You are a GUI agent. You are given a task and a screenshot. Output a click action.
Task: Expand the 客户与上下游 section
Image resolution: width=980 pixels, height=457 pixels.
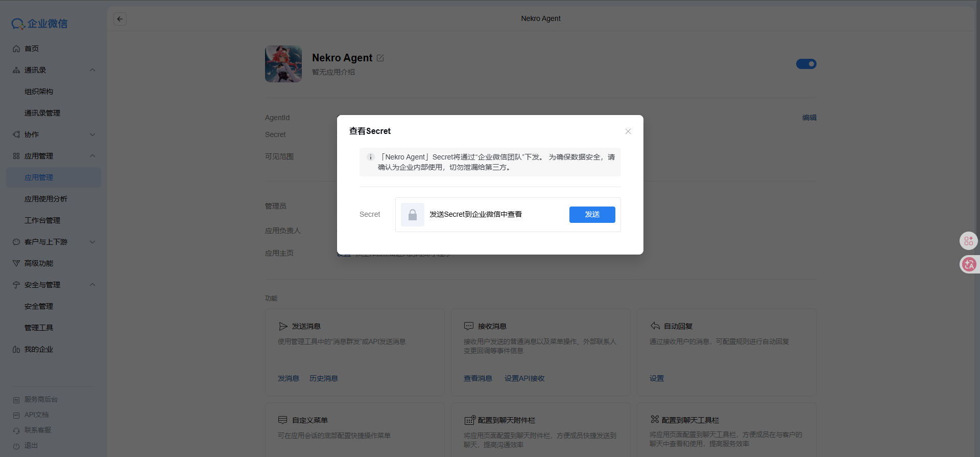point(92,242)
